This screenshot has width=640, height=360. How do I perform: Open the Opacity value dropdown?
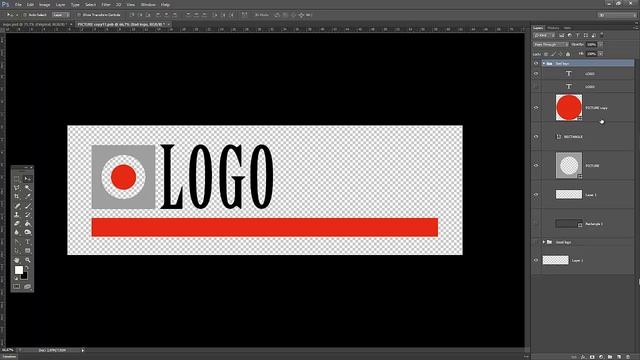(x=600, y=44)
